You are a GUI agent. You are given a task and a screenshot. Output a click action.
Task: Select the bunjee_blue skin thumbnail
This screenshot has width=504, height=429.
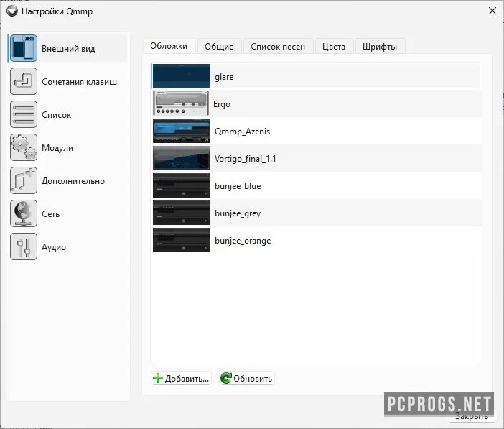(182, 185)
